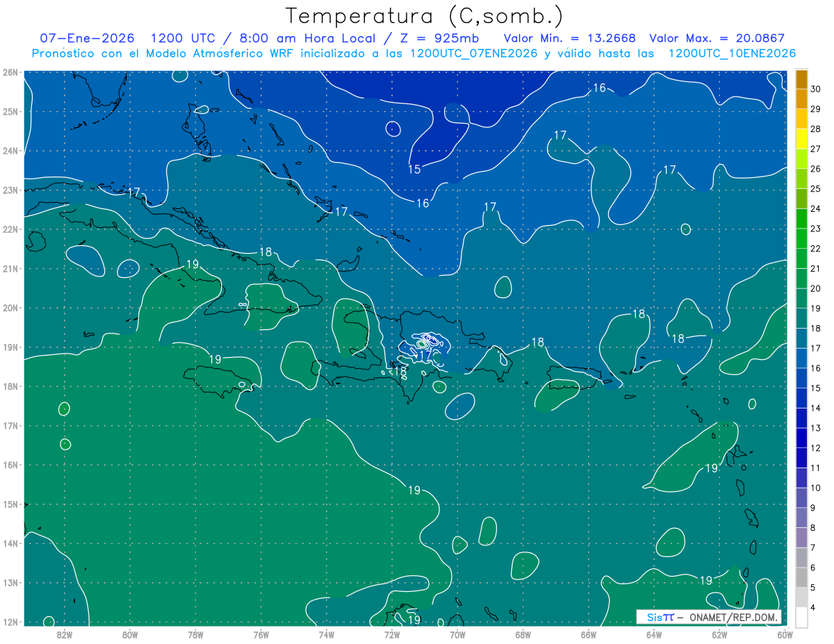This screenshot has width=834, height=644.
Task: Click the colorbar legend label "7"
Action: click(813, 548)
